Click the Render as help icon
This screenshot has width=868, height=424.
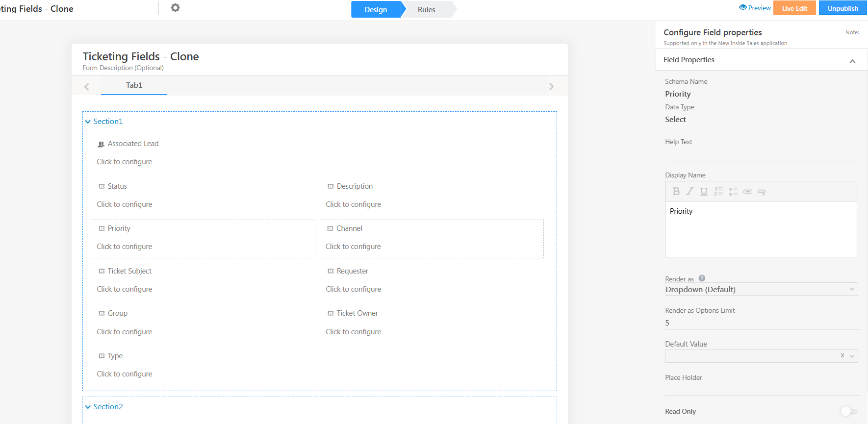coord(702,278)
